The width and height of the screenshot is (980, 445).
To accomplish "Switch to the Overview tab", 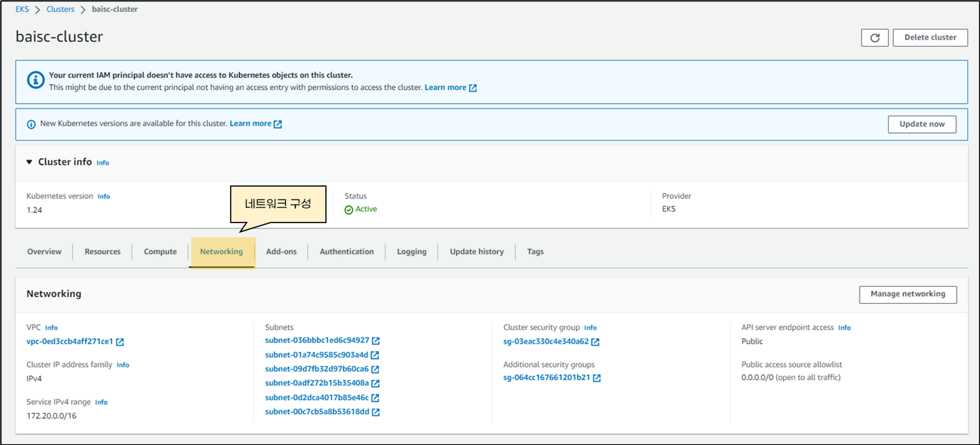I will pyautogui.click(x=45, y=251).
